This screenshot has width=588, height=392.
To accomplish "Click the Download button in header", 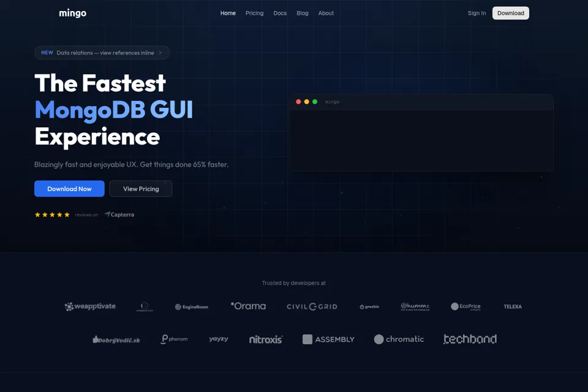I will pos(511,13).
